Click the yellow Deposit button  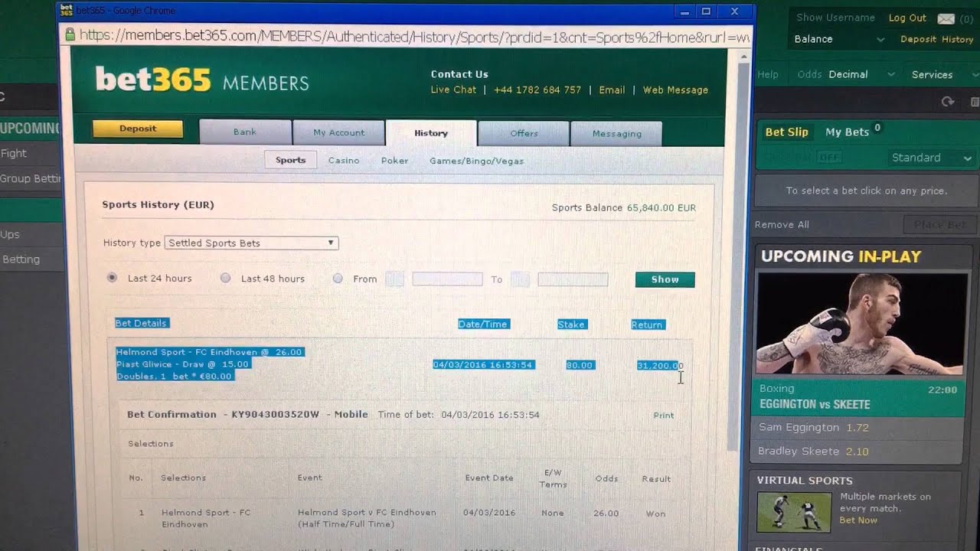138,129
